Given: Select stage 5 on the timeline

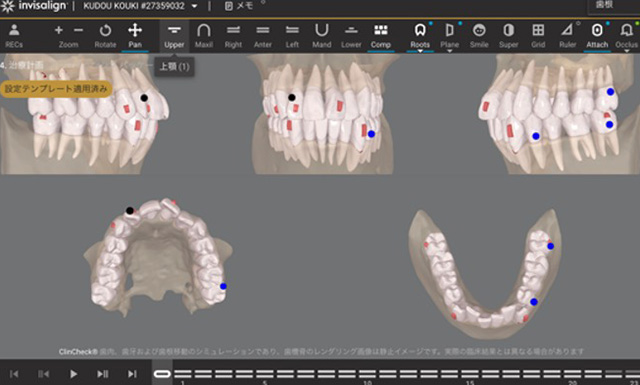Looking at the screenshot, I should pos(264,374).
